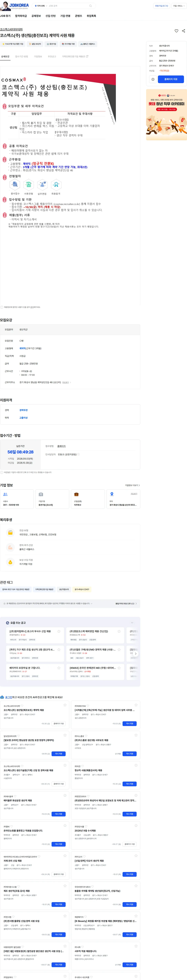
Task: Click the JOBKOREA logo
Action: coord(19,6)
